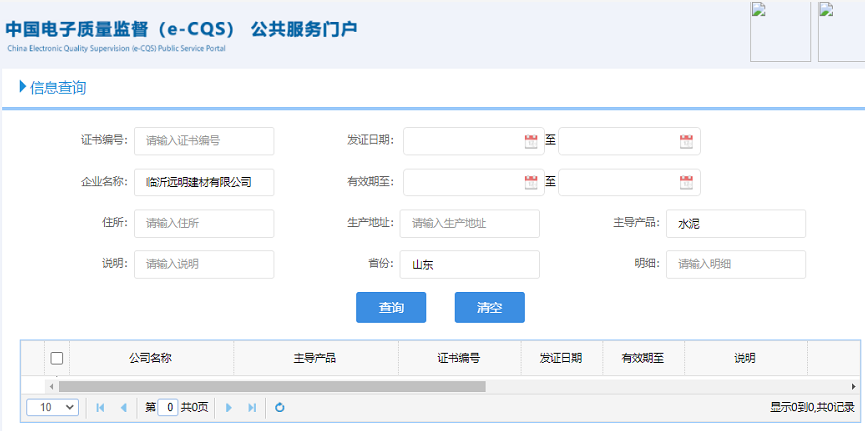Click the 主导产品 field containing 水泥
Image resolution: width=865 pixels, height=431 pixels.
tap(735, 224)
